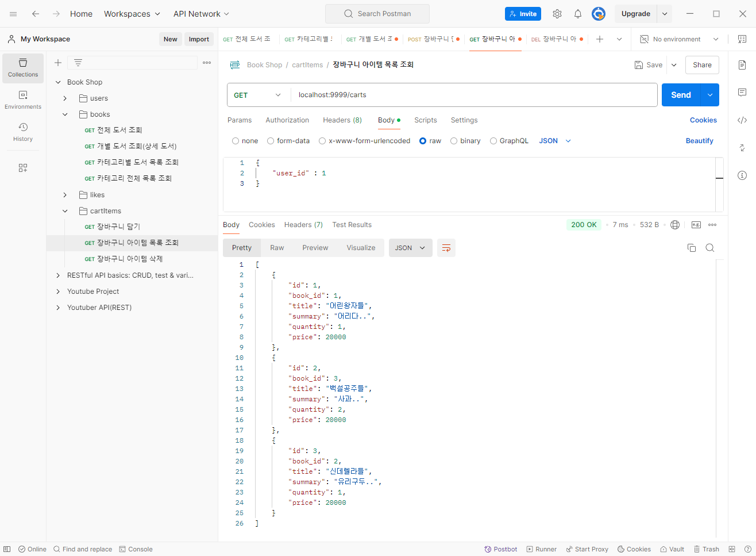Open the Runner in status bar
The height and width of the screenshot is (556, 756).
pyautogui.click(x=541, y=549)
